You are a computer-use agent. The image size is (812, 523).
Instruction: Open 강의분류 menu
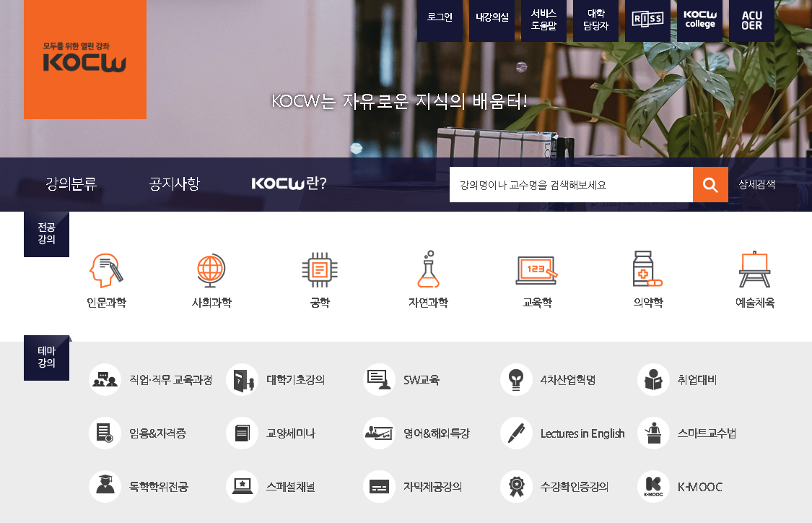click(x=71, y=184)
